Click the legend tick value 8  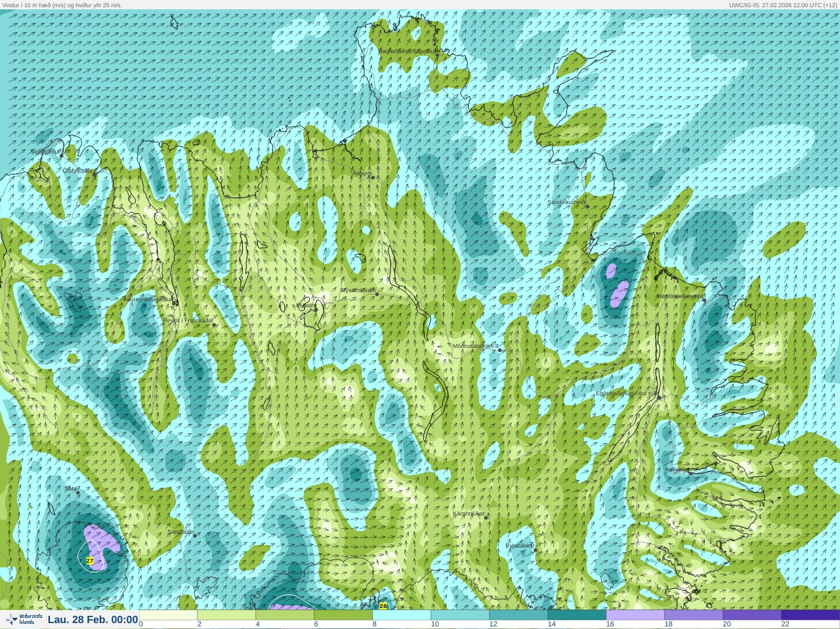click(x=375, y=624)
